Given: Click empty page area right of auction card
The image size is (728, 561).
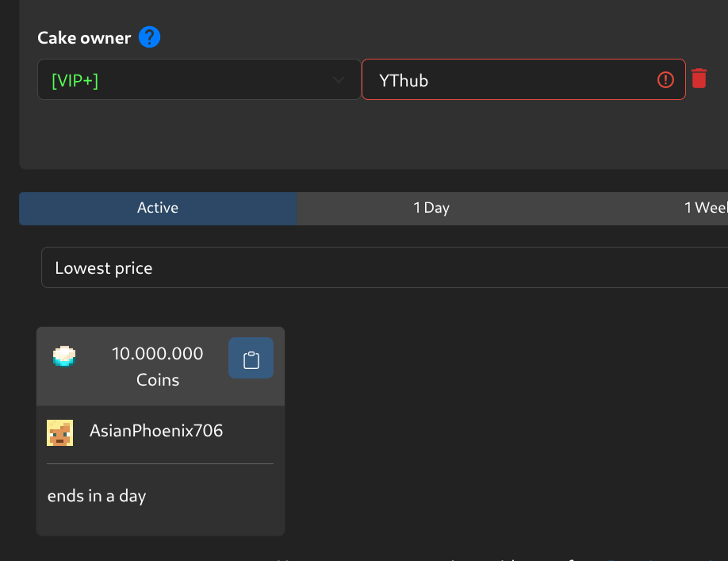Looking at the screenshot, I should pyautogui.click(x=508, y=428).
